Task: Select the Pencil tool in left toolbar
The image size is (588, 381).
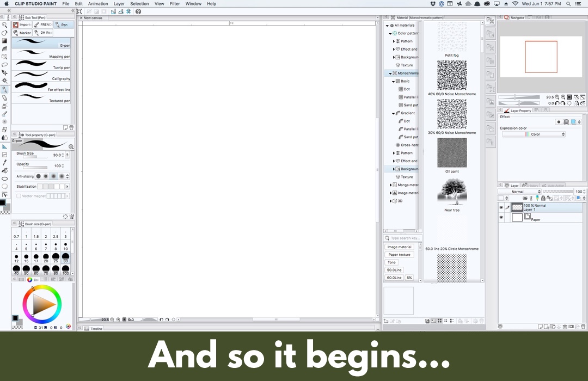Action: 4,98
